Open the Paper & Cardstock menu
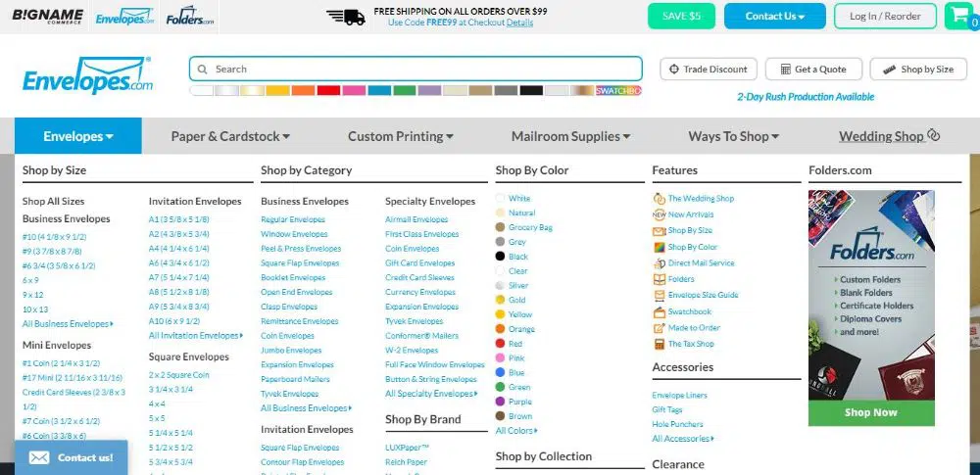The image size is (980, 475). coord(230,136)
